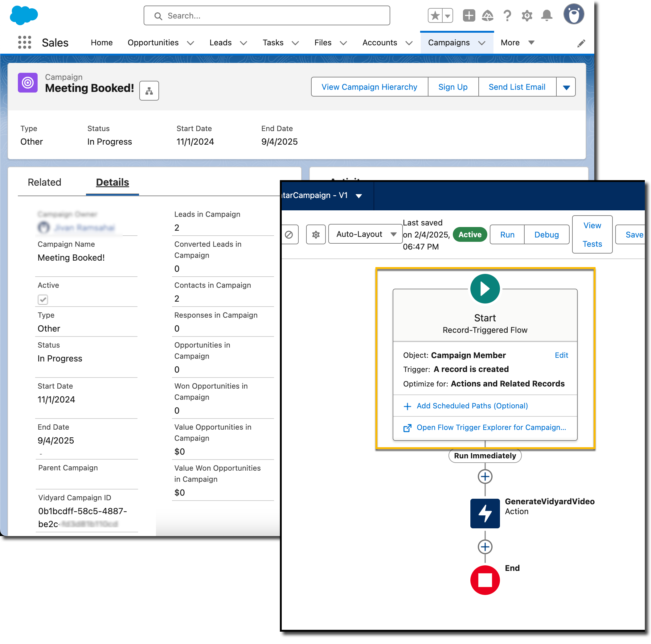Click the View Campaign Hierarchy button
The height and width of the screenshot is (644, 651).
click(369, 87)
